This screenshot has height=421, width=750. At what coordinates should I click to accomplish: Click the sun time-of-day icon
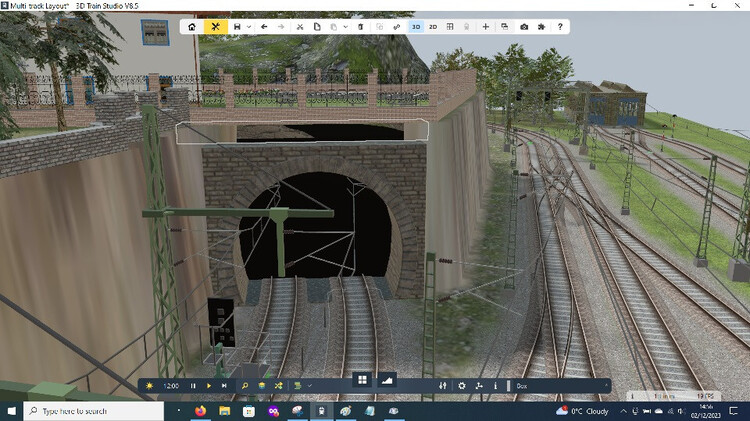click(x=149, y=386)
